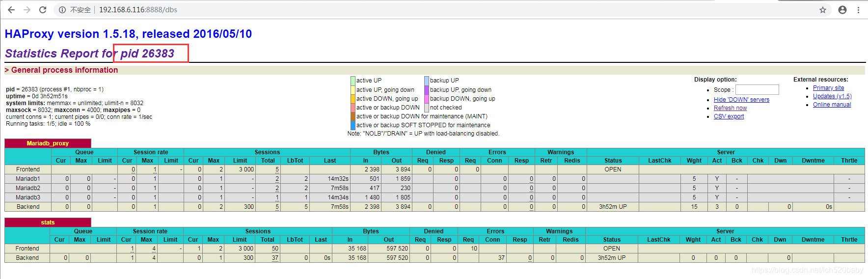Select the Mariadb_proxy Frontend row label
This screenshot has height=279, width=868.
(x=28, y=169)
